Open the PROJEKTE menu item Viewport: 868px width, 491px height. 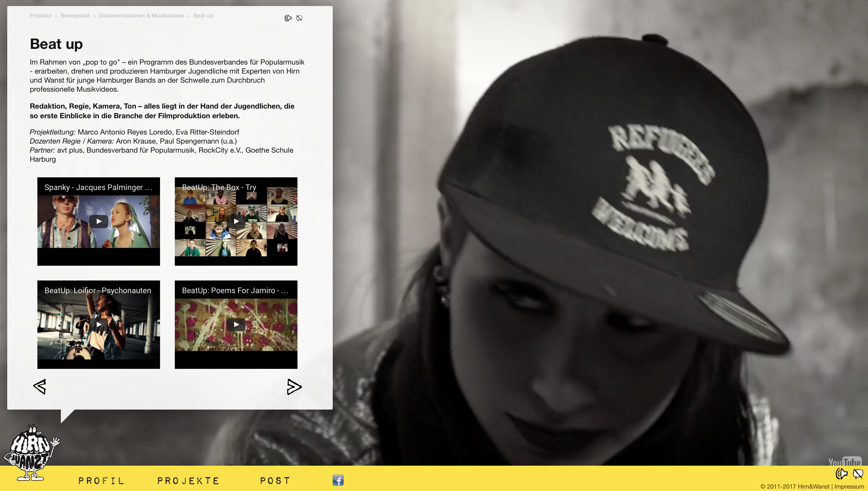click(188, 480)
